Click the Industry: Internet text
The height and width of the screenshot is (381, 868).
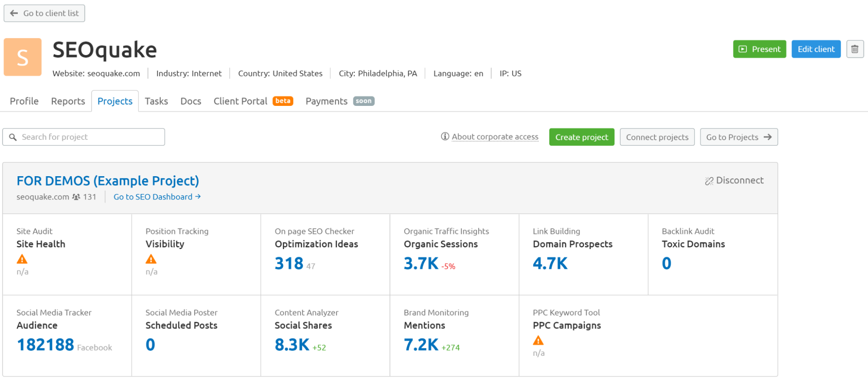point(189,73)
